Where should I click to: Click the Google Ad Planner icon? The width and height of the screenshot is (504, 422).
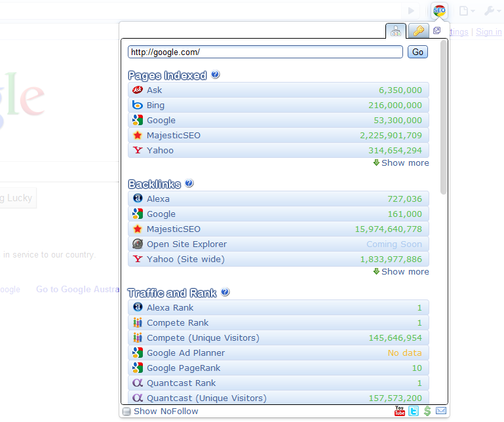point(138,353)
